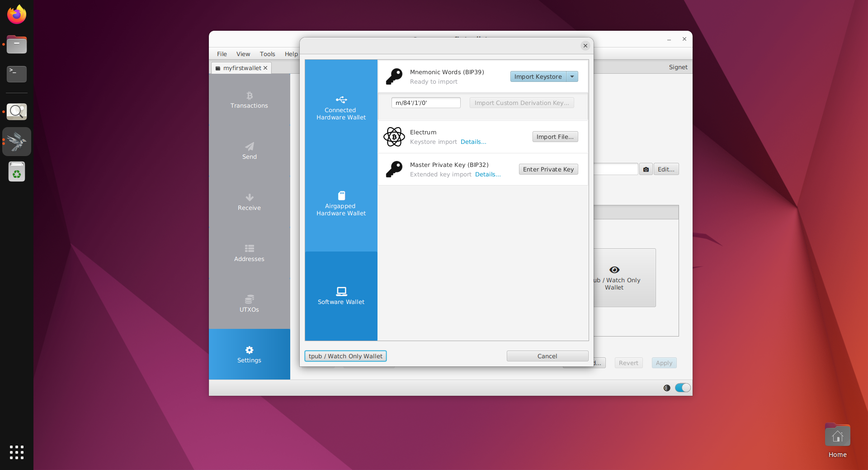
Task: Cancel the keystore import dialog
Action: point(547,356)
